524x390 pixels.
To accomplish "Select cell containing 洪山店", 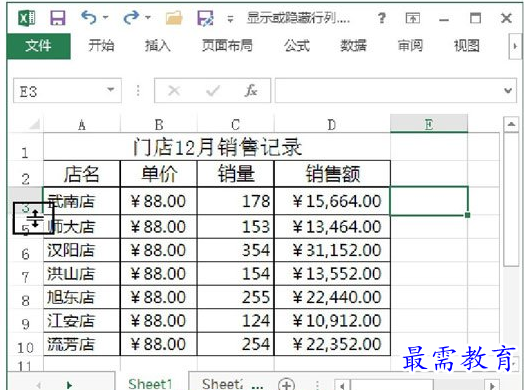I will click(82, 274).
